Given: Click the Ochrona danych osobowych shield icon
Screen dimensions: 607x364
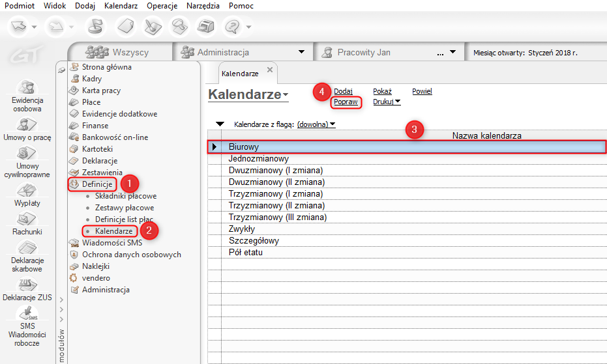Looking at the screenshot, I should tap(74, 255).
